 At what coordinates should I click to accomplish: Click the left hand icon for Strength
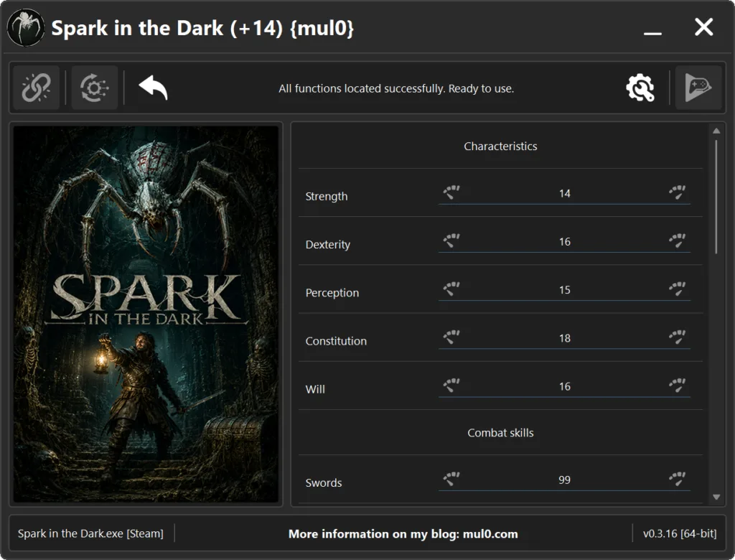click(x=452, y=192)
